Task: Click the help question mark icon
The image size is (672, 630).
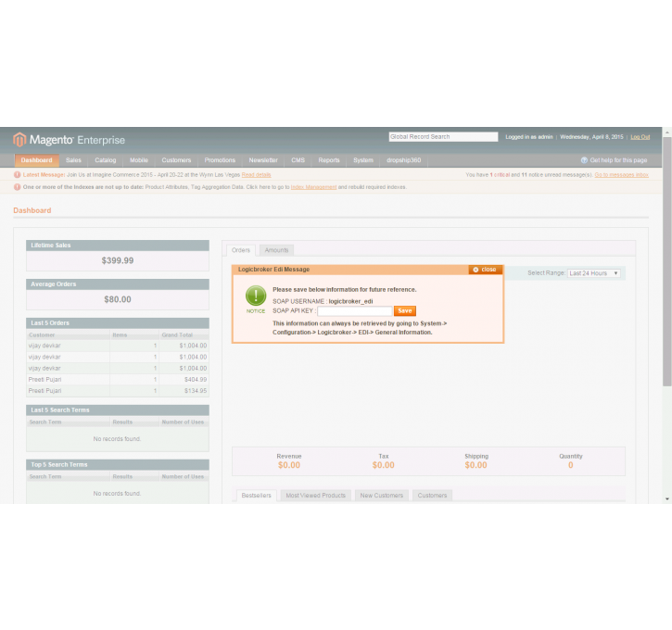Action: (x=584, y=160)
